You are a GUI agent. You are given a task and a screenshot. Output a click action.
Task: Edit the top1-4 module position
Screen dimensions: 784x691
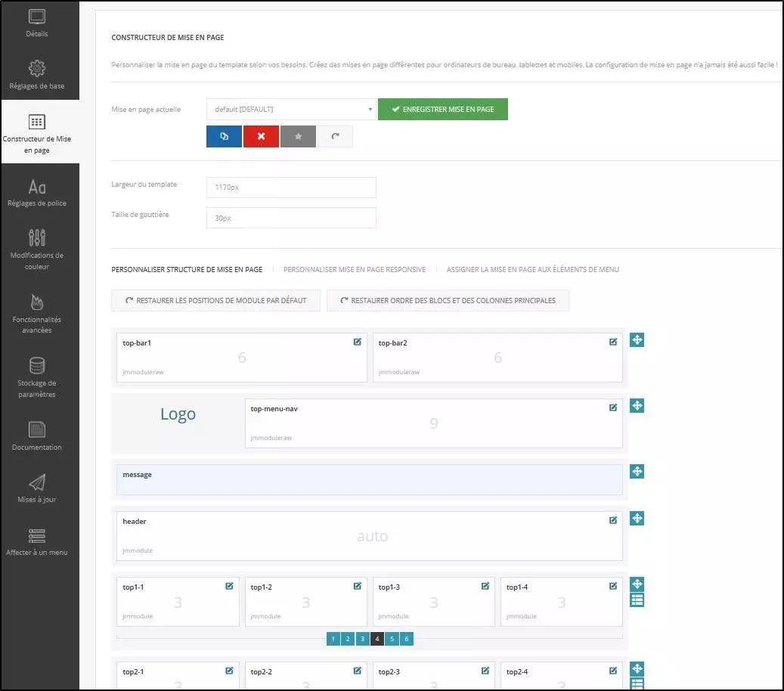tap(613, 586)
